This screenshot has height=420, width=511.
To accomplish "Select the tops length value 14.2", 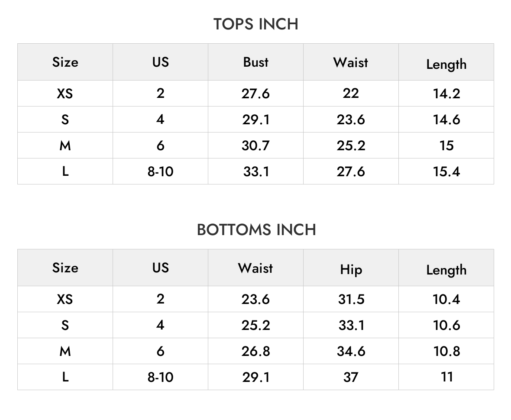I will (x=446, y=94).
